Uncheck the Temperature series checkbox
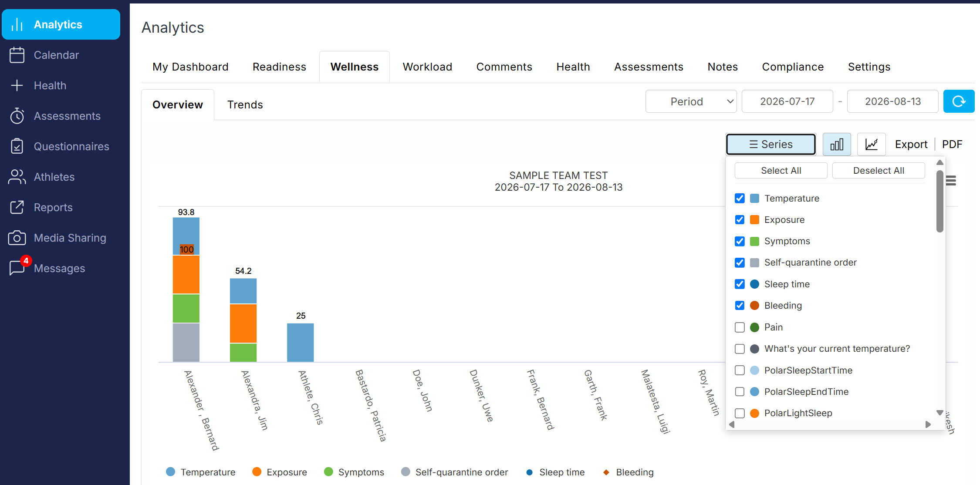 click(x=740, y=198)
